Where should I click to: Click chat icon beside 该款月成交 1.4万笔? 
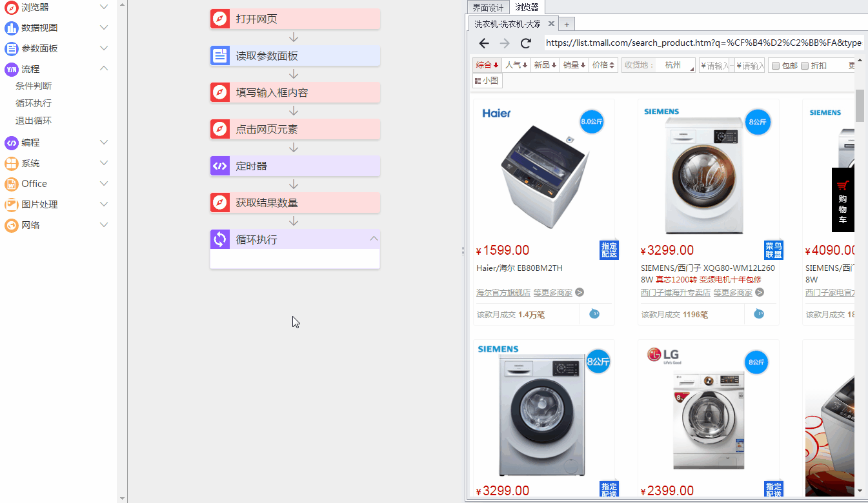point(594,314)
